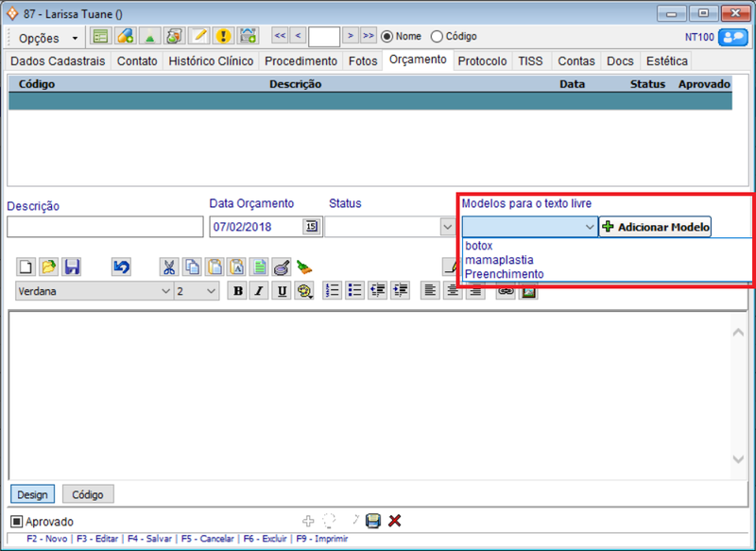Click the Descrição text input field
The width and height of the screenshot is (756, 551).
[104, 227]
